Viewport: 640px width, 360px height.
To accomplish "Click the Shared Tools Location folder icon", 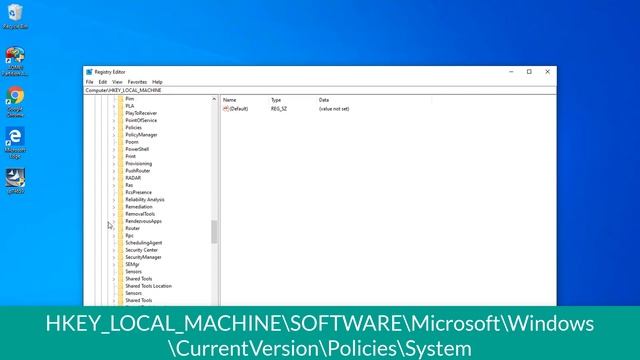I will (x=120, y=286).
